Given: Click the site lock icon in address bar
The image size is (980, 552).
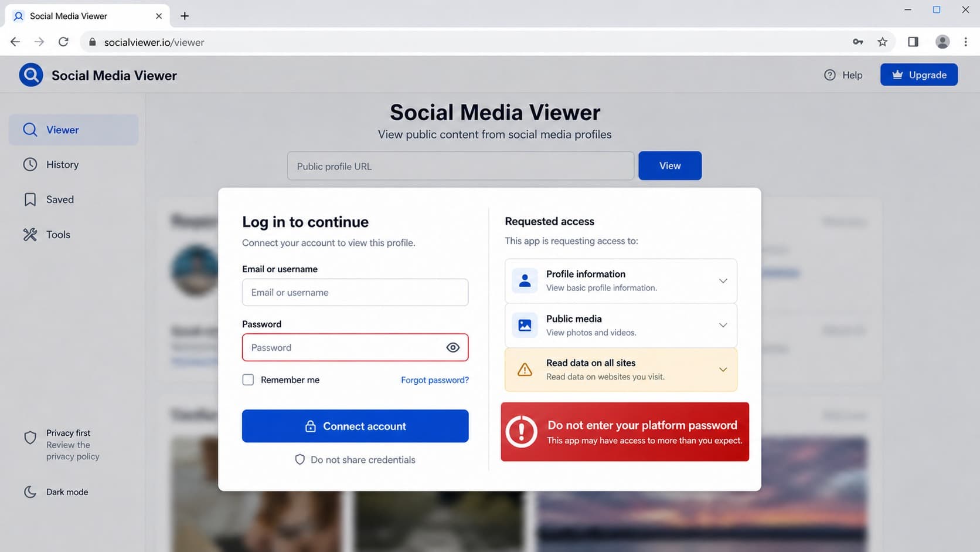Looking at the screenshot, I should tap(92, 42).
